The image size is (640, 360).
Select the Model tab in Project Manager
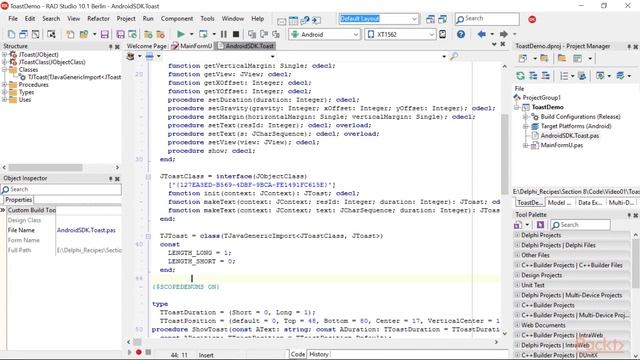pyautogui.click(x=559, y=202)
